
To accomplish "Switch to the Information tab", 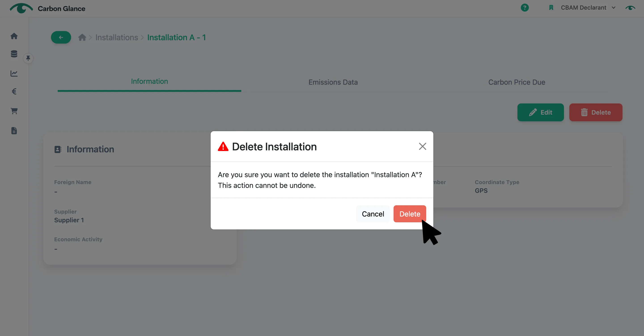I will [x=149, y=82].
